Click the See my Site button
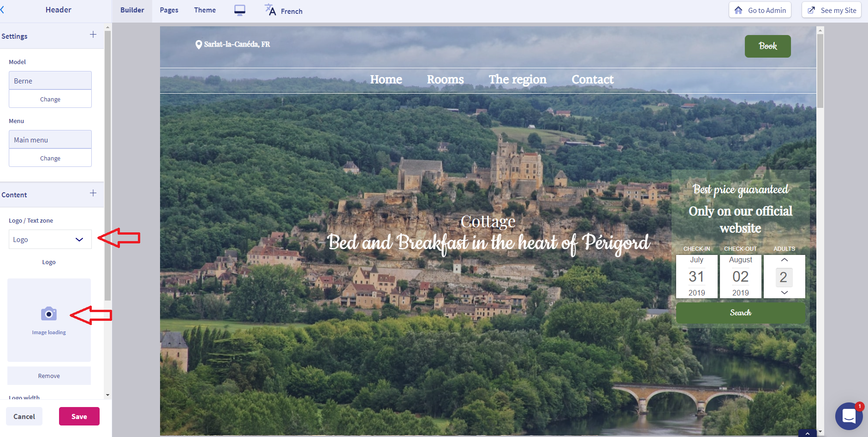Screen dimensions: 868x437 click(x=832, y=10)
